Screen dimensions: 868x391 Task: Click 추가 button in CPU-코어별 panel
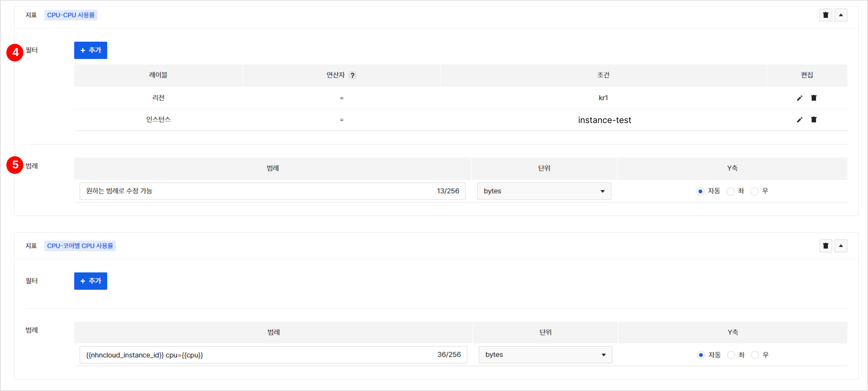pyautogui.click(x=90, y=281)
